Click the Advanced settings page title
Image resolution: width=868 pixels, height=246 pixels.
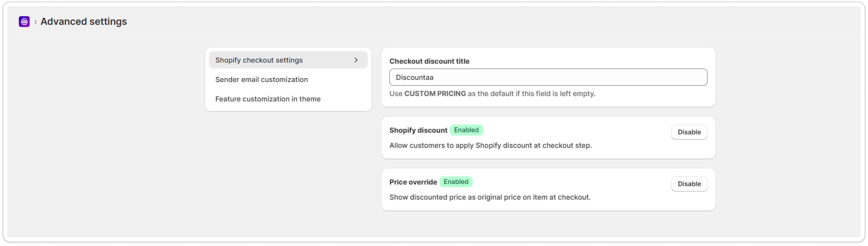click(x=83, y=22)
